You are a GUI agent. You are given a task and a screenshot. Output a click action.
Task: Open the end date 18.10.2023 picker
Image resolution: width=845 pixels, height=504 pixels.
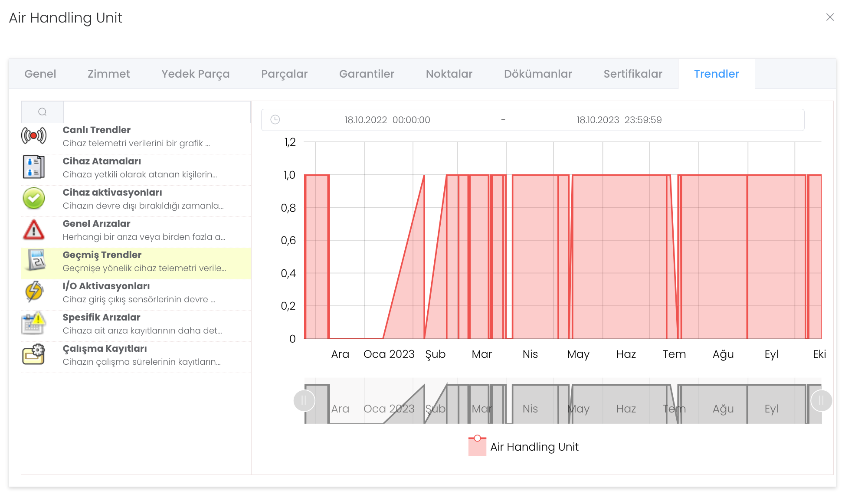click(x=619, y=120)
